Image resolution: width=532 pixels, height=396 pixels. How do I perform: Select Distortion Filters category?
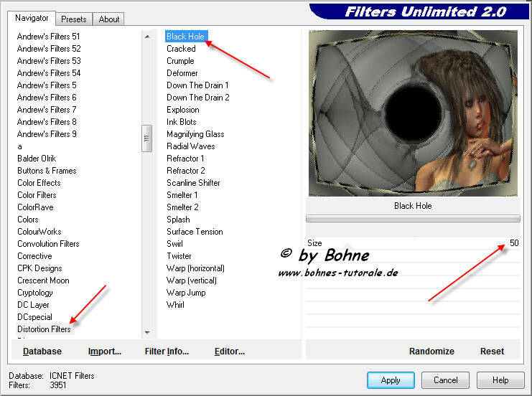click(44, 329)
